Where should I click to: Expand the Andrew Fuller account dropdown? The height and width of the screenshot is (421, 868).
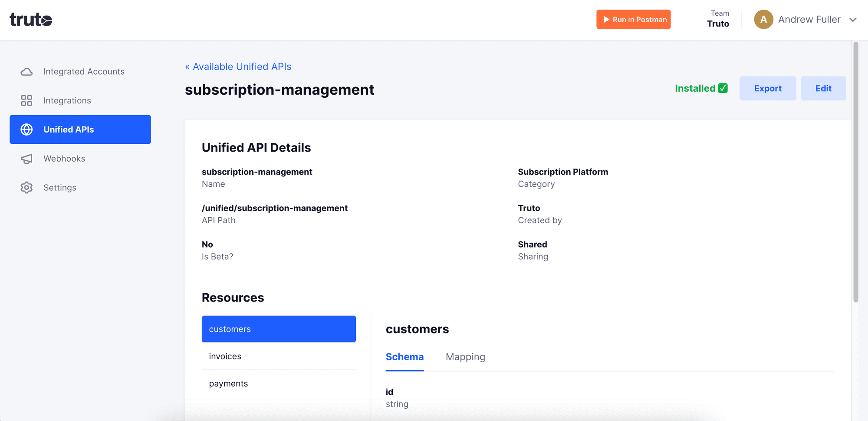pyautogui.click(x=853, y=20)
